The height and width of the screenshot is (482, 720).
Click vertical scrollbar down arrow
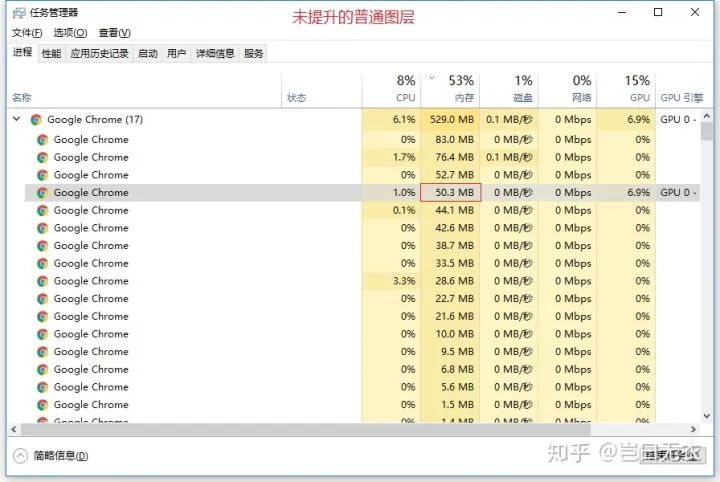pyautogui.click(x=707, y=416)
